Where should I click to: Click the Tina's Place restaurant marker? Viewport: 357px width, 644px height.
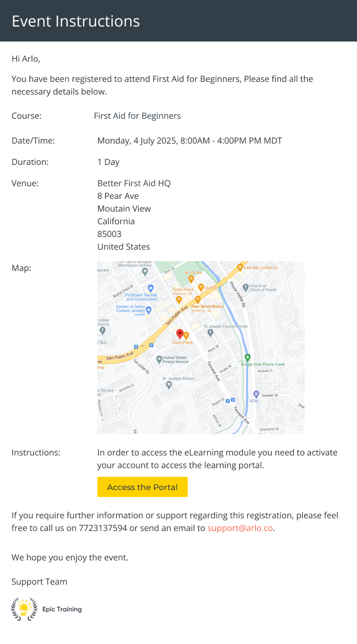(x=179, y=299)
